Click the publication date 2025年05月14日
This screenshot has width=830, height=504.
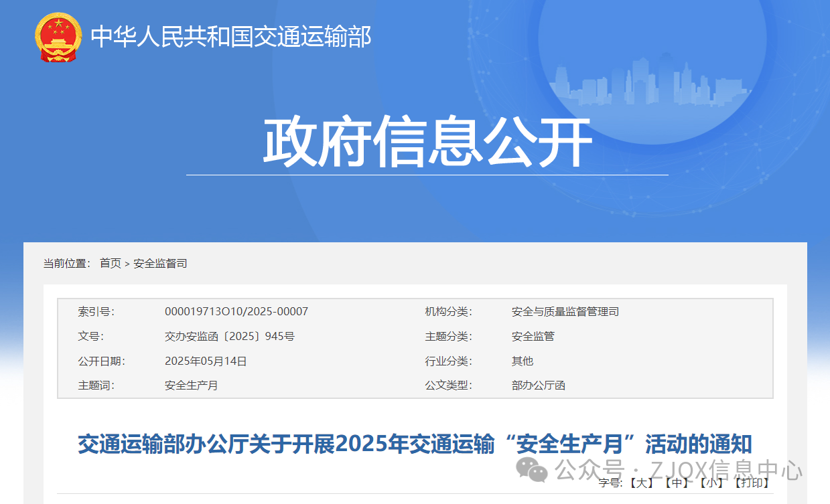pos(206,361)
